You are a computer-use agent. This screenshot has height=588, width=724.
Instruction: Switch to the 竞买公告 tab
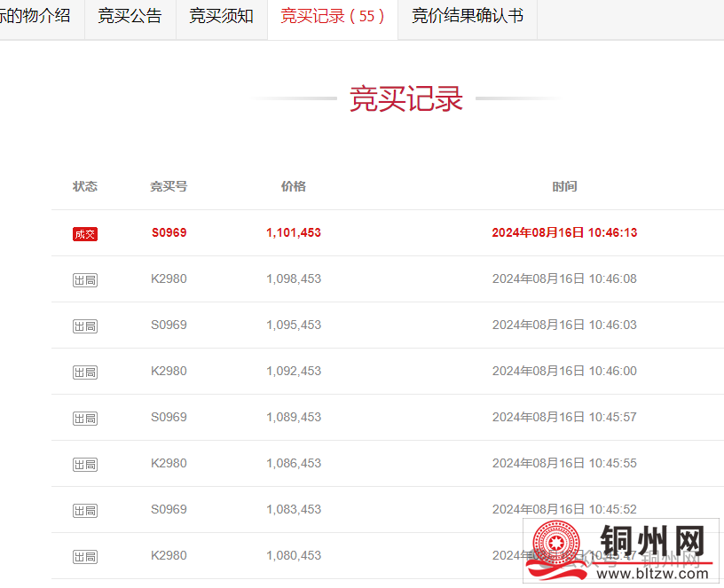[130, 17]
